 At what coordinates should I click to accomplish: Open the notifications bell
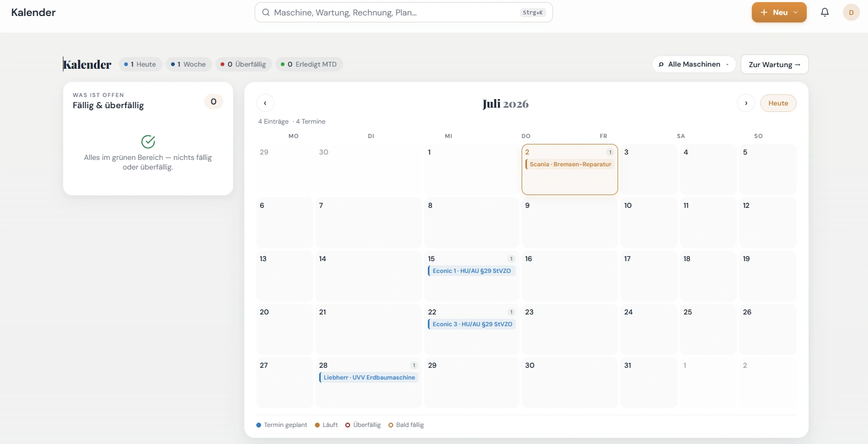824,12
